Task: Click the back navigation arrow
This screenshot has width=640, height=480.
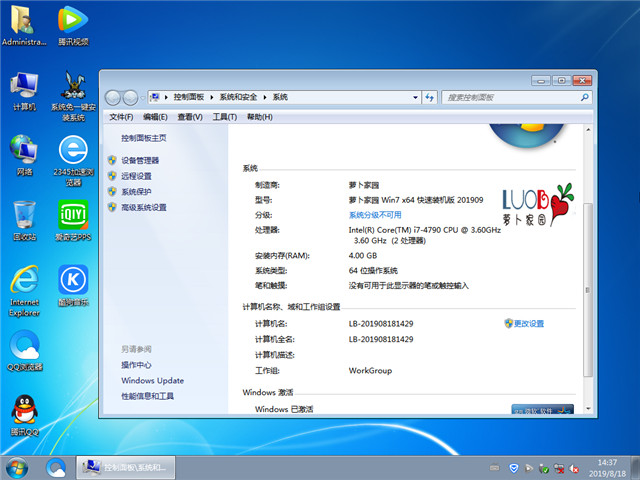Action: (x=113, y=98)
